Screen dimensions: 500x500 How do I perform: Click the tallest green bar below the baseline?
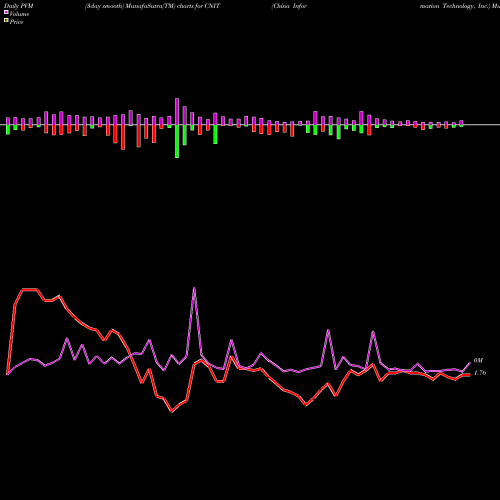coord(177,141)
